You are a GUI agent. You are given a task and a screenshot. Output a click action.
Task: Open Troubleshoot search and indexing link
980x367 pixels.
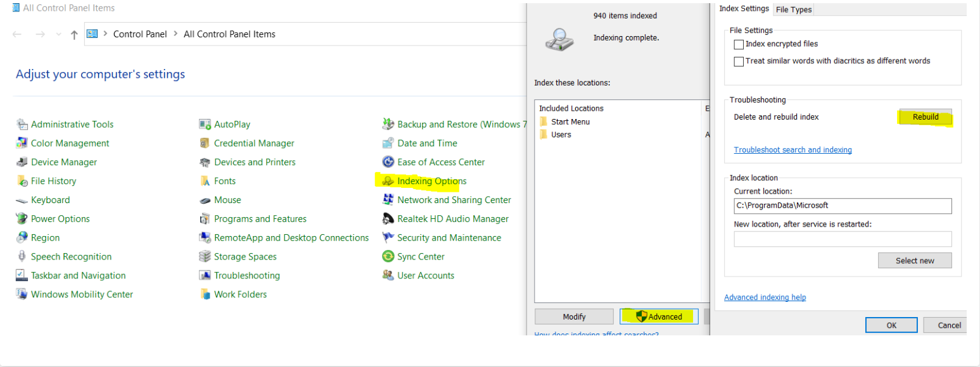point(792,149)
